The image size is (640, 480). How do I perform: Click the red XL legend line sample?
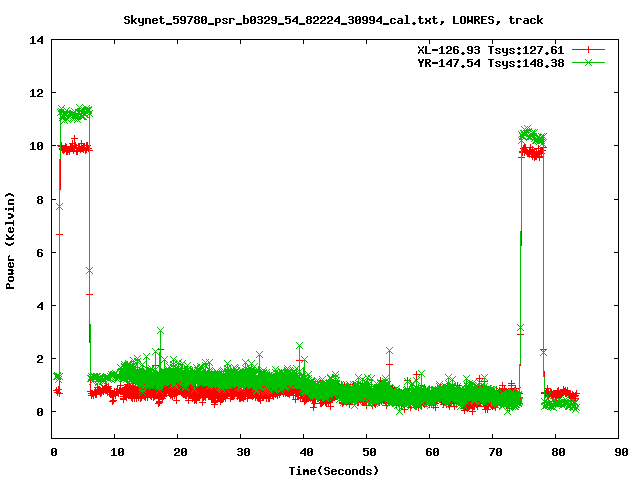tap(588, 50)
